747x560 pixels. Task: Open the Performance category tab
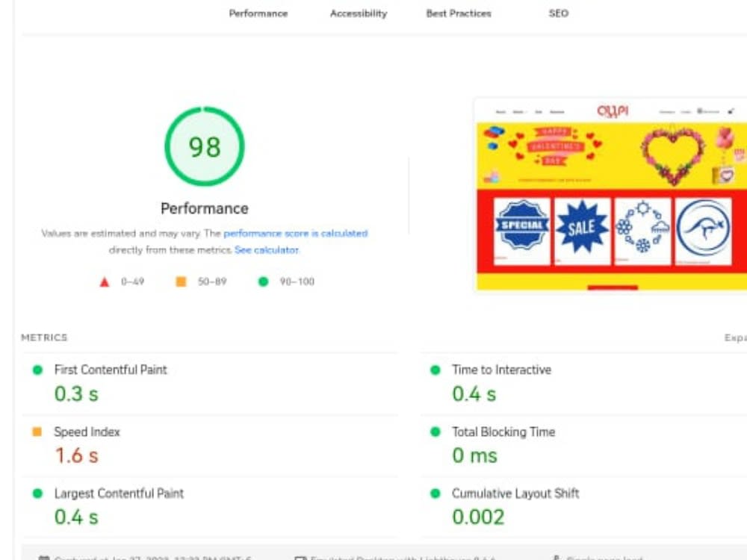click(258, 13)
